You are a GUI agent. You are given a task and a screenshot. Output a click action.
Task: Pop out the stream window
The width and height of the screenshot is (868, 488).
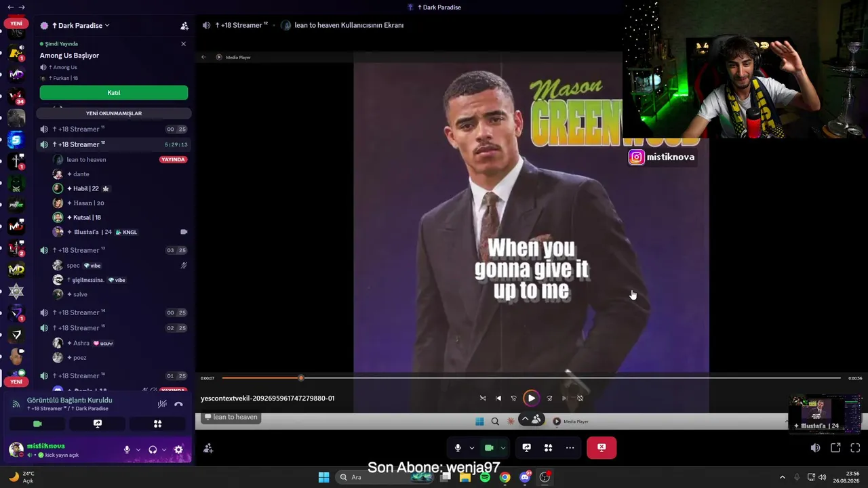tap(835, 448)
